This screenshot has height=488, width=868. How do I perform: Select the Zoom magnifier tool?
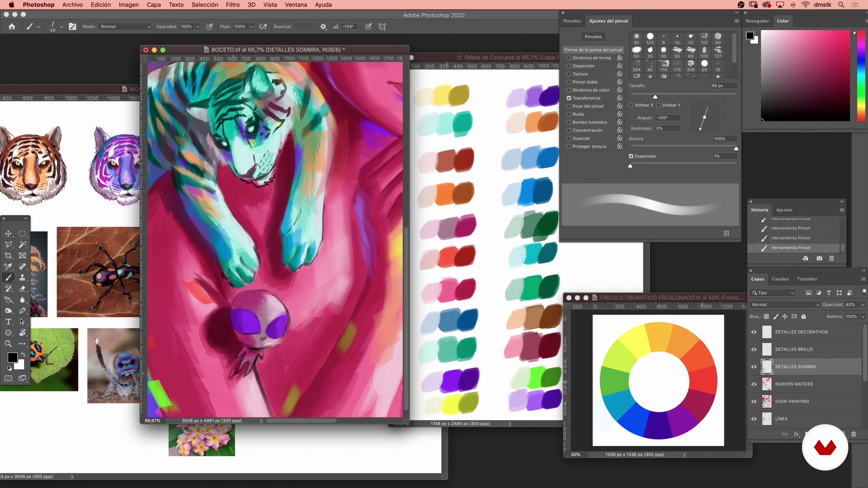tap(8, 343)
